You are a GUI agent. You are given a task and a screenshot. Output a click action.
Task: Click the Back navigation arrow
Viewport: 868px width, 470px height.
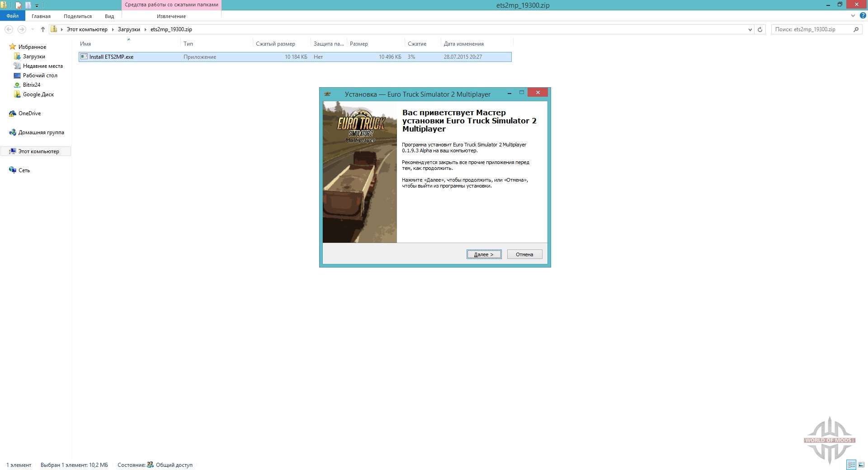pos(9,29)
